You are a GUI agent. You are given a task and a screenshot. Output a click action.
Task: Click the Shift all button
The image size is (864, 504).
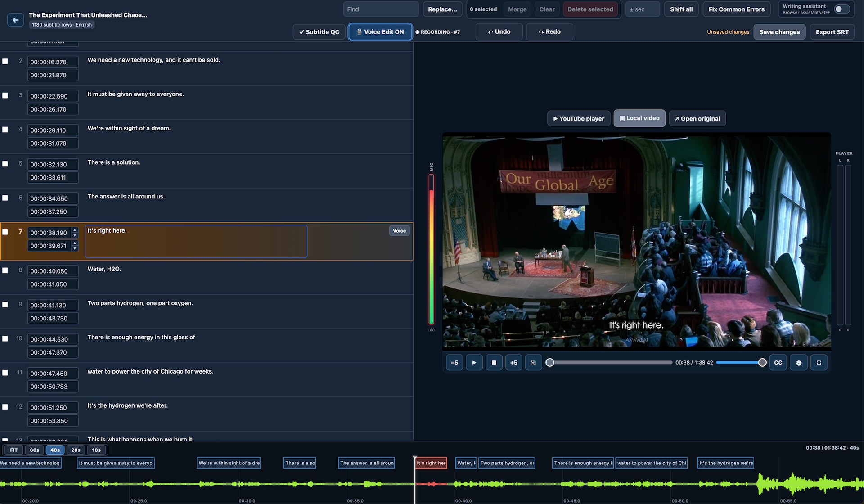(681, 9)
